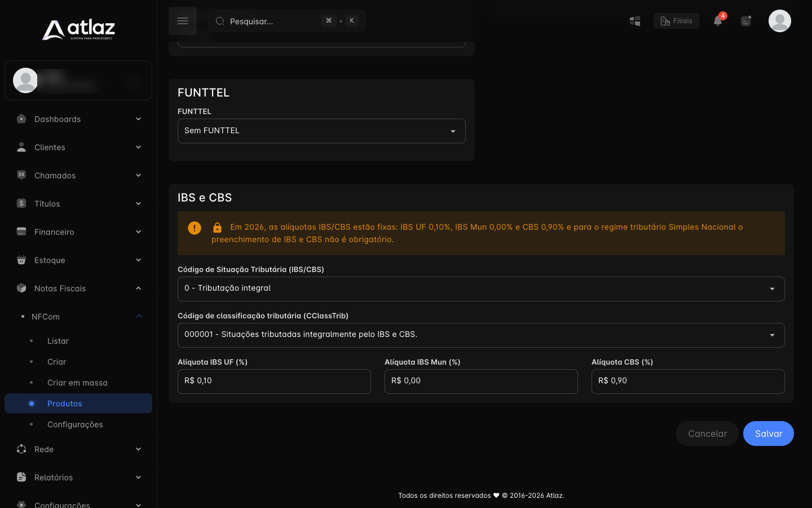Click the Estoque basket icon
The width and height of the screenshot is (812, 508).
coord(21,260)
